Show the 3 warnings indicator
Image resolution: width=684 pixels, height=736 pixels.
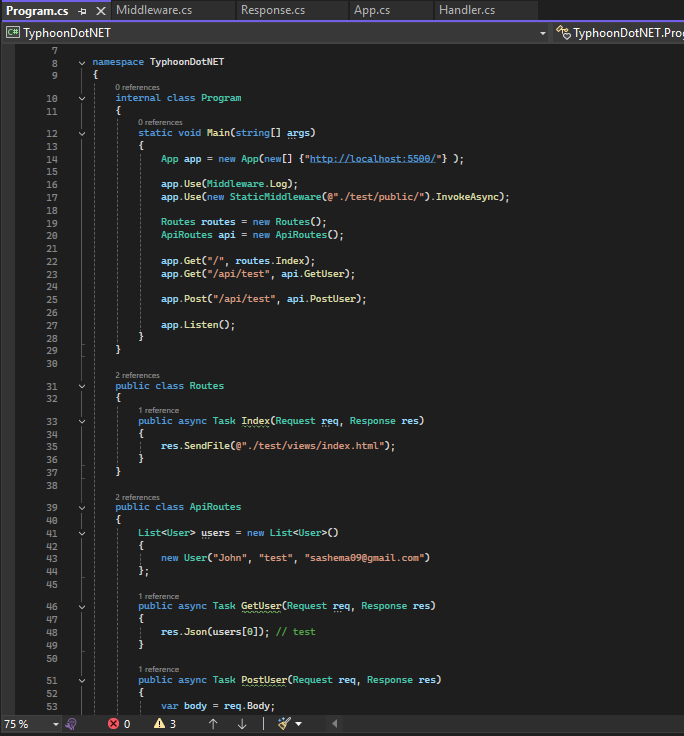tap(165, 724)
